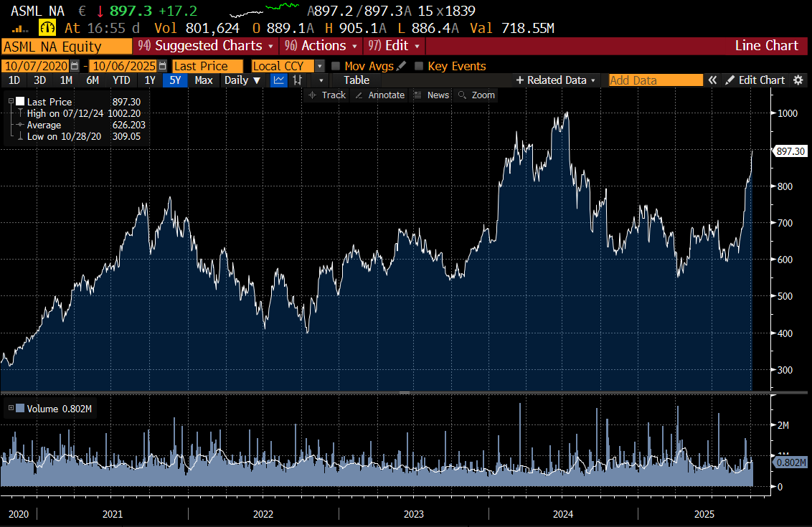Click the red down-arrow price indicator

point(100,11)
